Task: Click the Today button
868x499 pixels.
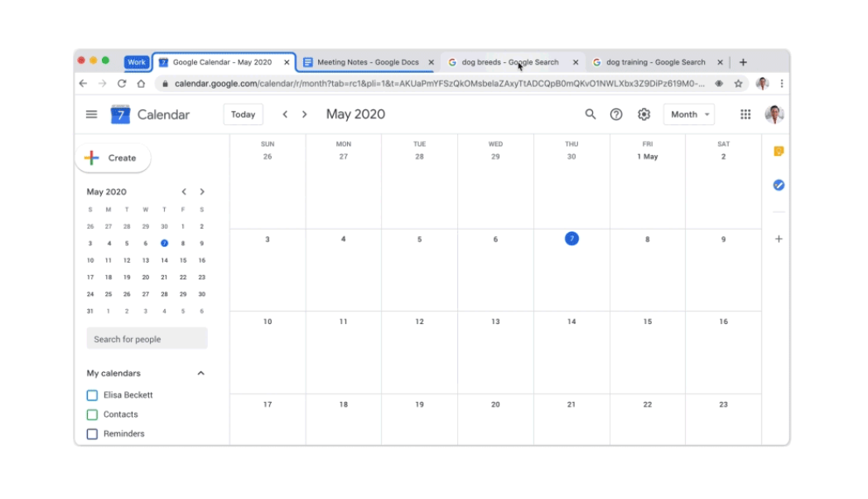Action: [243, 114]
